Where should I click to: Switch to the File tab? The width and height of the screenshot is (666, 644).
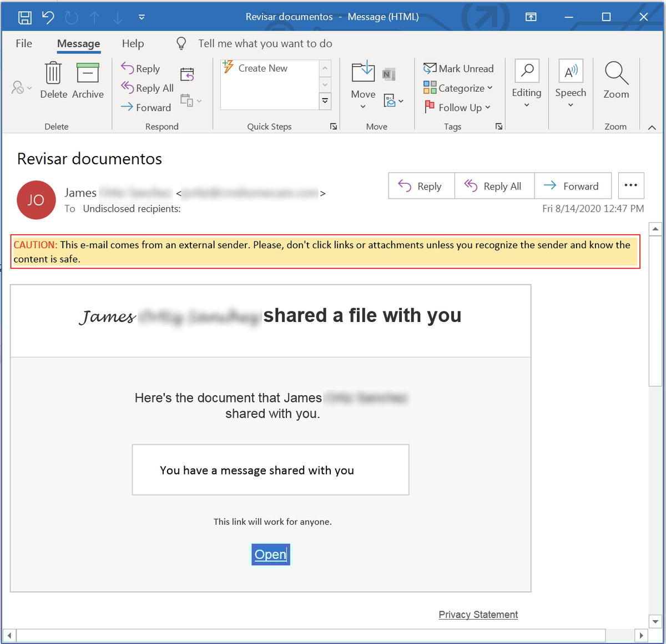(x=23, y=43)
